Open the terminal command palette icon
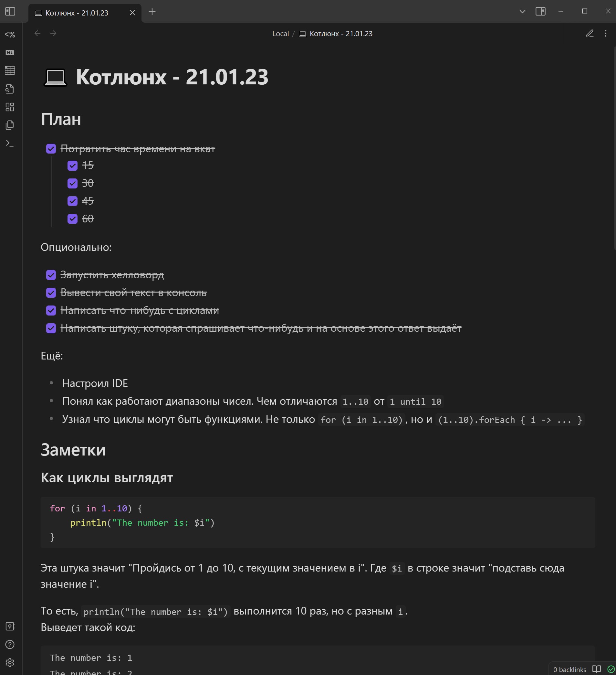616x675 pixels. click(x=10, y=143)
